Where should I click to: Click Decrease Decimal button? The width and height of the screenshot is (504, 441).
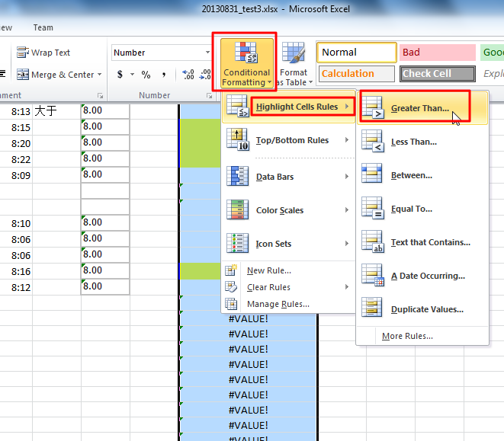(x=205, y=75)
